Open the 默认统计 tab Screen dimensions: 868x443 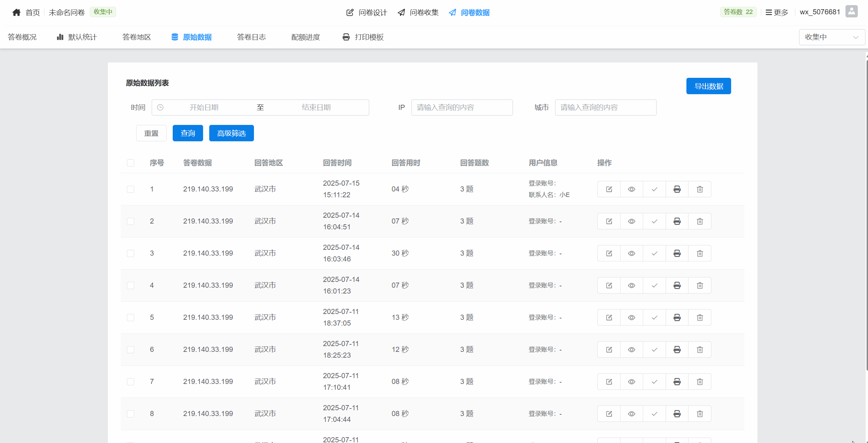coord(77,37)
